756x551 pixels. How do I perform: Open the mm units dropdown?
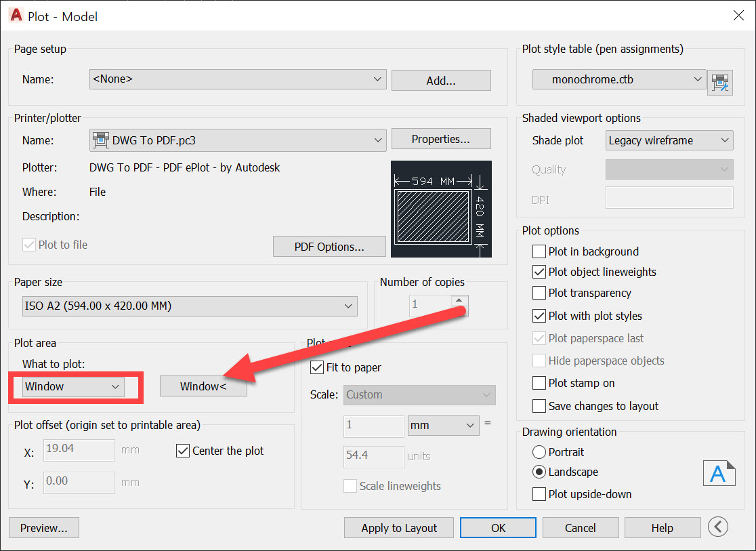pyautogui.click(x=444, y=426)
